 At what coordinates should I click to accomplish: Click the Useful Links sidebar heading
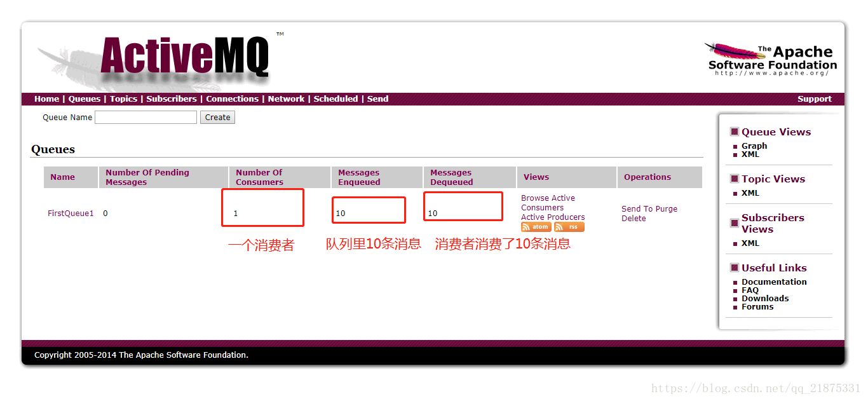click(774, 268)
